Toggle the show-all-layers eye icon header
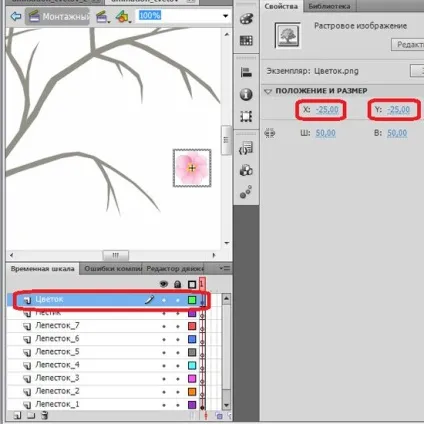 pyautogui.click(x=164, y=284)
